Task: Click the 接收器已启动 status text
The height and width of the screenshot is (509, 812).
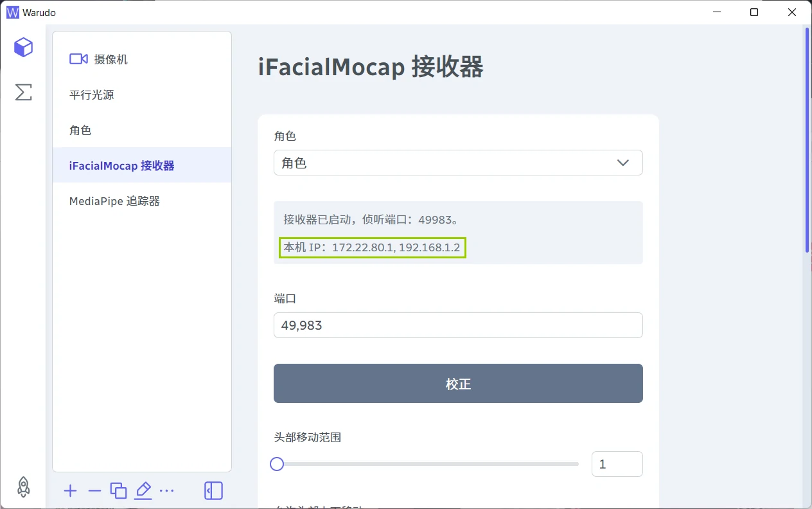Action: pyautogui.click(x=371, y=219)
